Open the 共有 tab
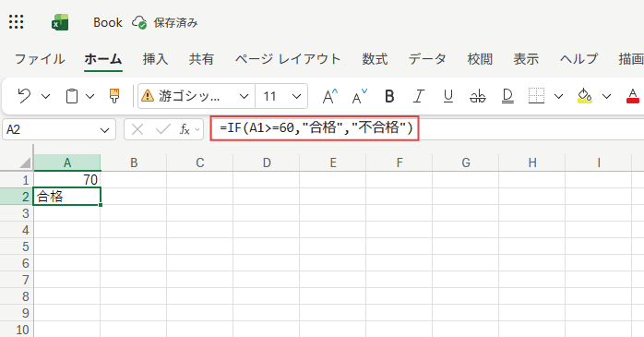 201,59
